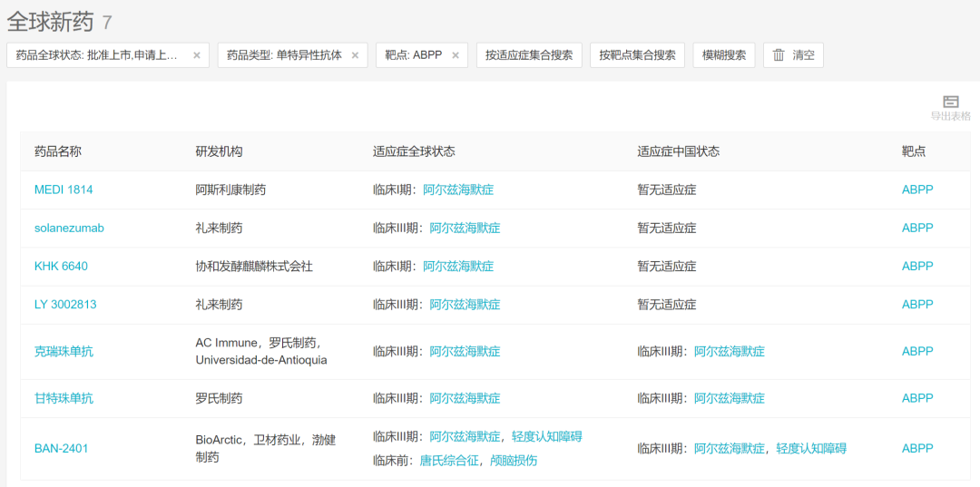Click ABPP target in BAN-2401 row
Screen dimensions: 980x487
click(x=917, y=448)
